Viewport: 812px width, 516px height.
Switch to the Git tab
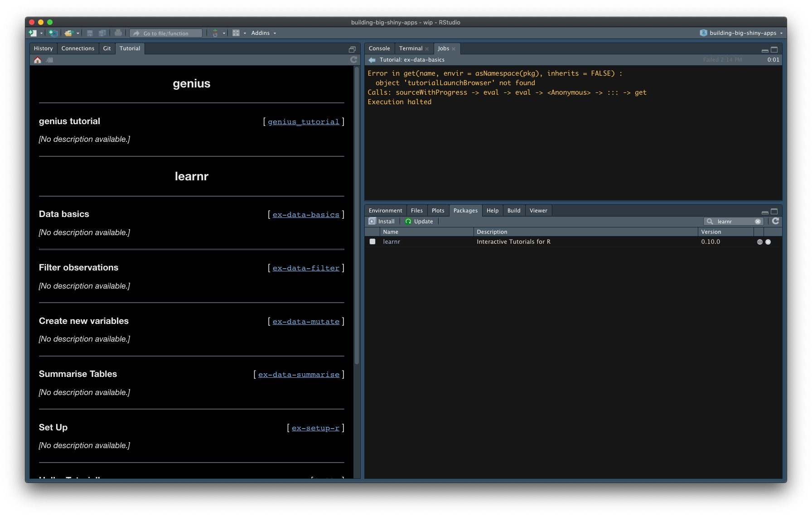(x=107, y=48)
